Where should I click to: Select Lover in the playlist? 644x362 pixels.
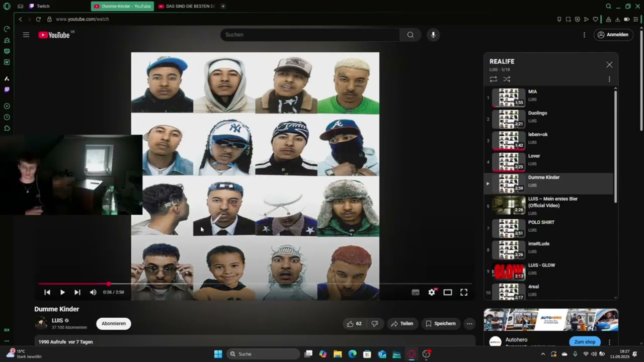click(x=549, y=162)
